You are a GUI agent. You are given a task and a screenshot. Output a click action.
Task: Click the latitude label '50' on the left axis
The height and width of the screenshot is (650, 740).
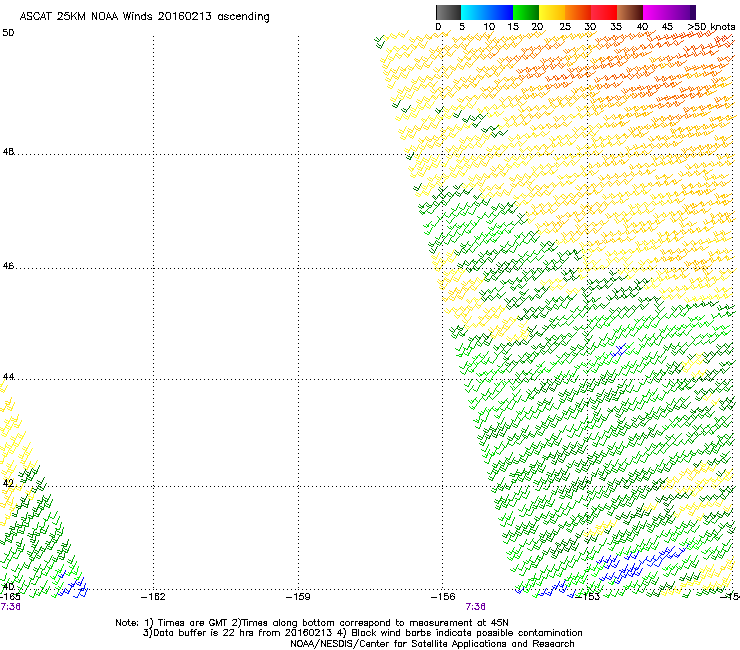pos(8,33)
